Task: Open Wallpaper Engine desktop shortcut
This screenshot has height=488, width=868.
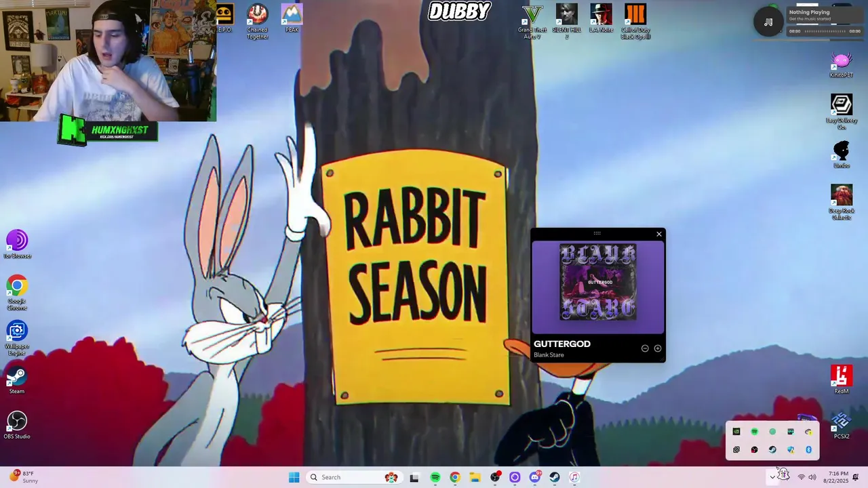Action: click(17, 338)
